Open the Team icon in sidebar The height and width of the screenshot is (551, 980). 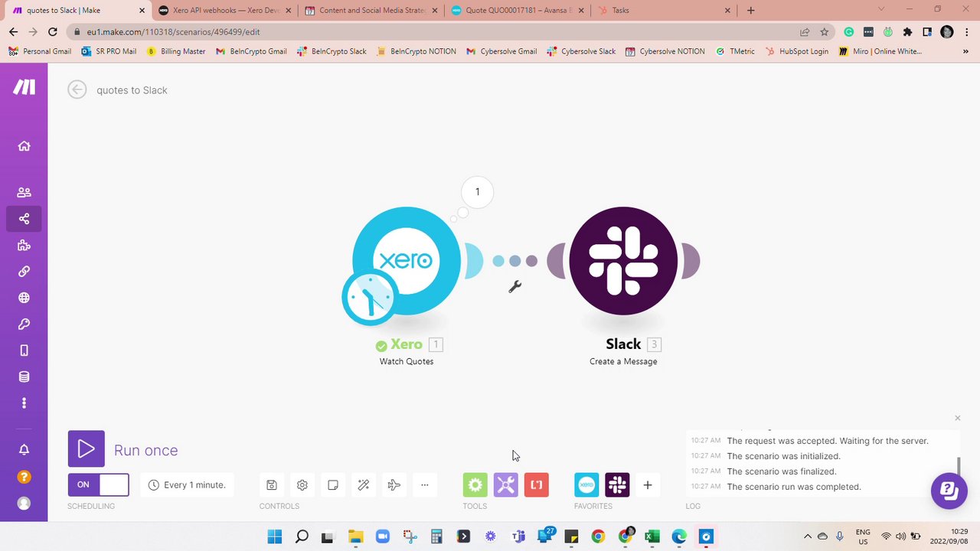[x=24, y=193]
